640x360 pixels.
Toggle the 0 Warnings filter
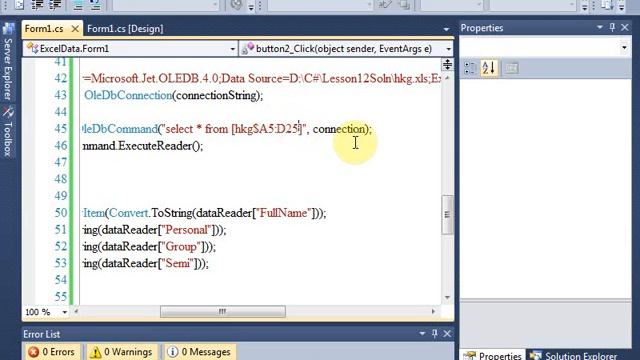121,352
